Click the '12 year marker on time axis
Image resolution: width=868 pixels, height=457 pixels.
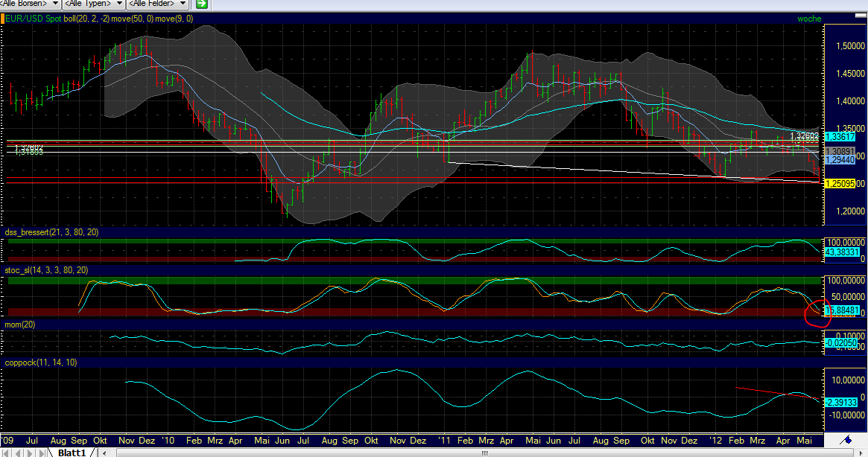point(716,441)
